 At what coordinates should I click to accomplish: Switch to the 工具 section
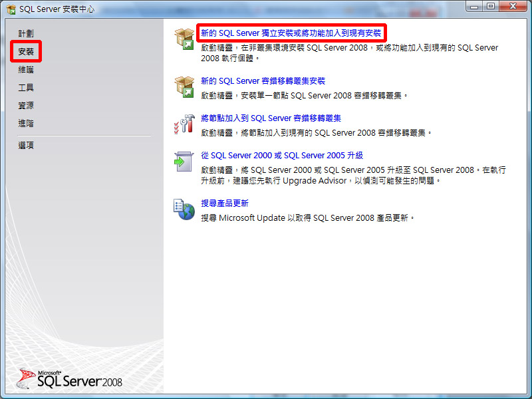(26, 88)
